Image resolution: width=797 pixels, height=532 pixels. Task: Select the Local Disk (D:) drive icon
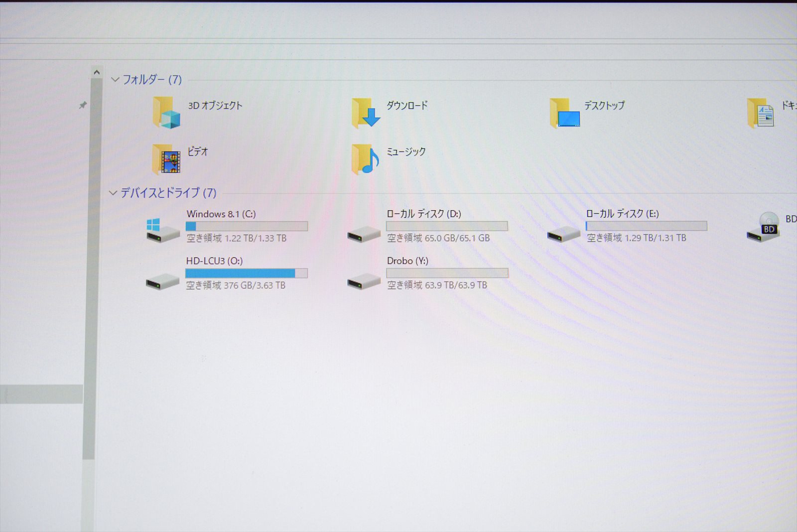(x=364, y=233)
